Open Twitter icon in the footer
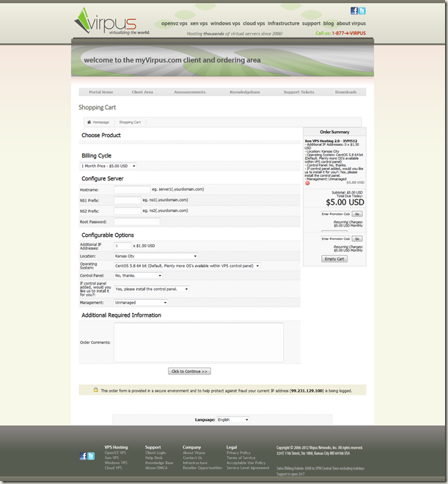The height and width of the screenshot is (484, 448). (x=91, y=456)
